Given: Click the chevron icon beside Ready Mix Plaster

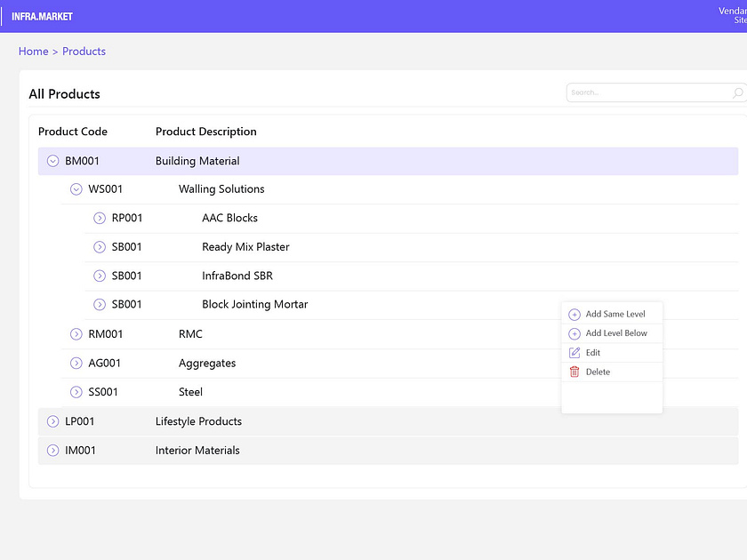Looking at the screenshot, I should (99, 247).
